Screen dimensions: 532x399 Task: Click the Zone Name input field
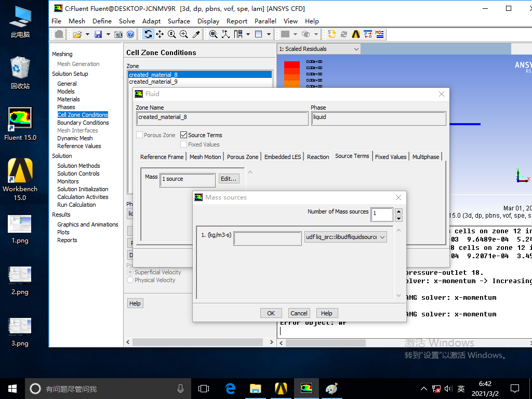pos(222,118)
